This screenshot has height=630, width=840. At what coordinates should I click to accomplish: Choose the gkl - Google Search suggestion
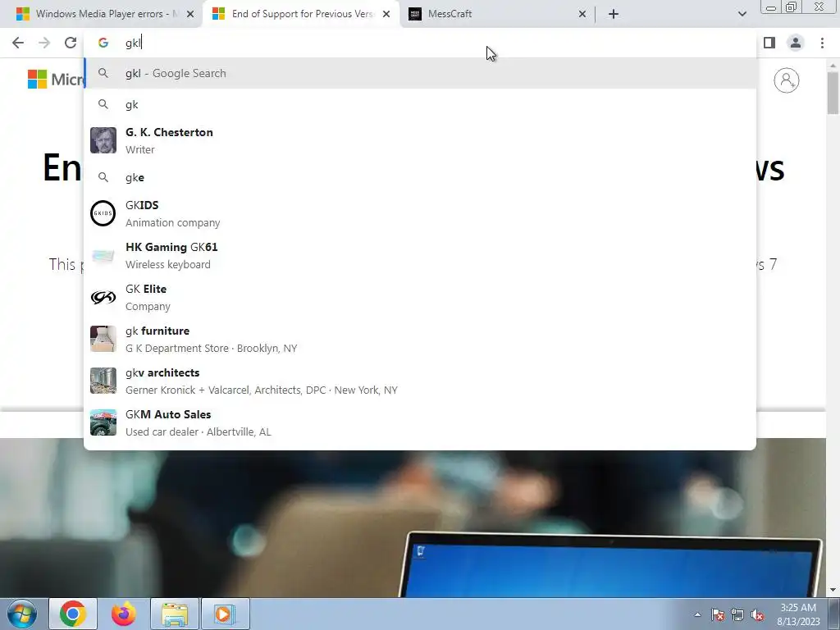point(420,73)
